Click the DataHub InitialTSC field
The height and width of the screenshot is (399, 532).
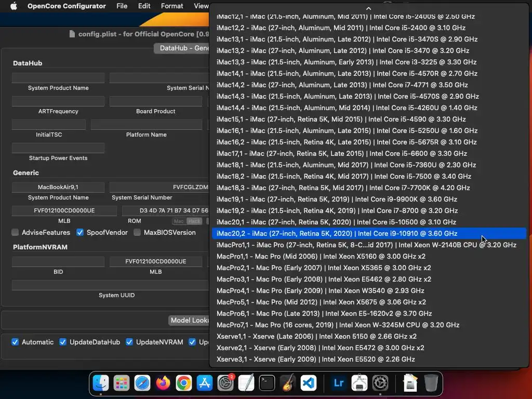(x=49, y=125)
